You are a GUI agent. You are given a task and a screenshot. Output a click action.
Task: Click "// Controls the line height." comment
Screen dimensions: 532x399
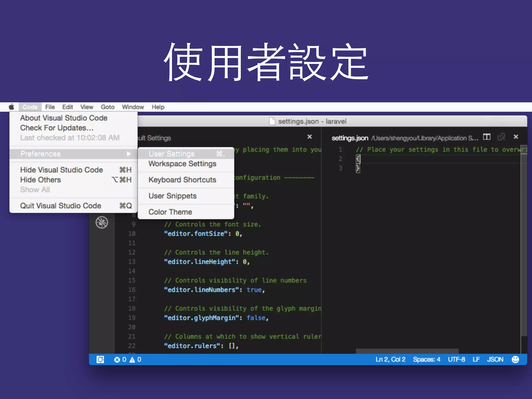[216, 252]
